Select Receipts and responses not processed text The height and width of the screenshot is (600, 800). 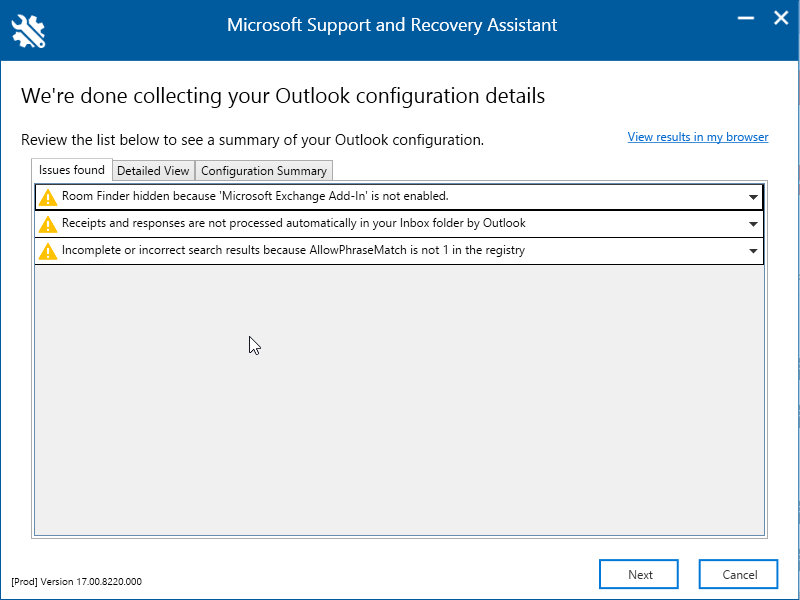tap(294, 223)
